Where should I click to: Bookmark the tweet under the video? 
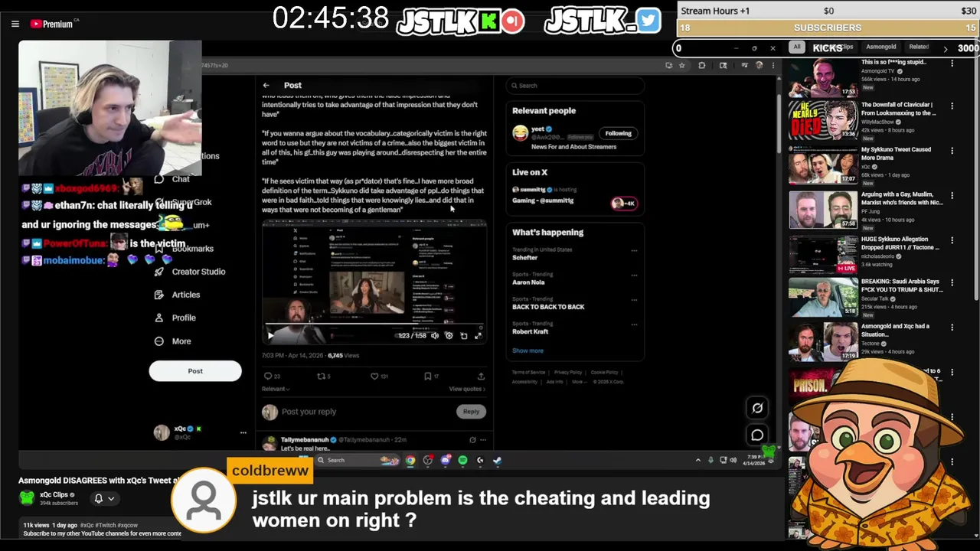click(x=428, y=376)
